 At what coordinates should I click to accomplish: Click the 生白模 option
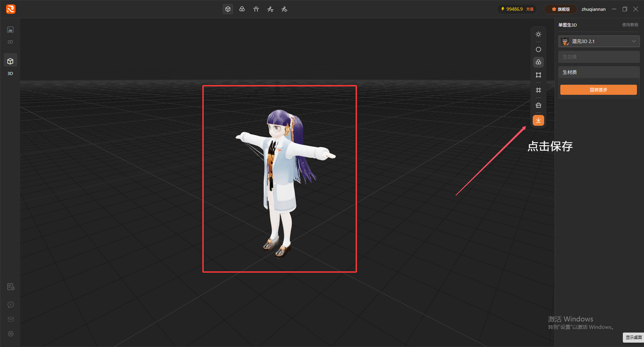pos(599,57)
